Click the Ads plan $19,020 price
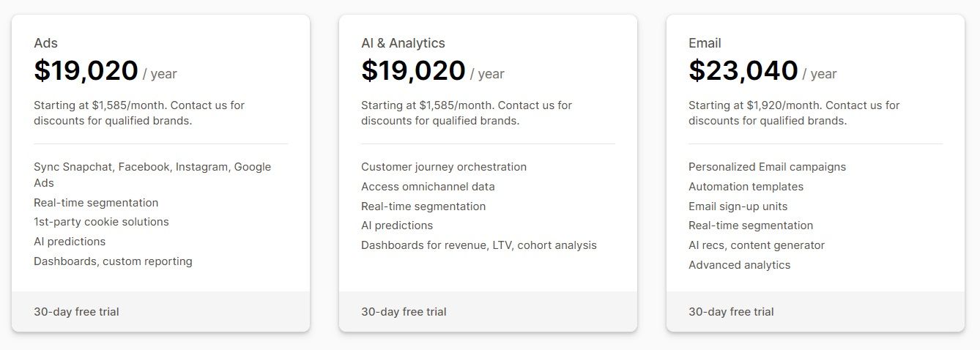The width and height of the screenshot is (980, 350). 86,71
